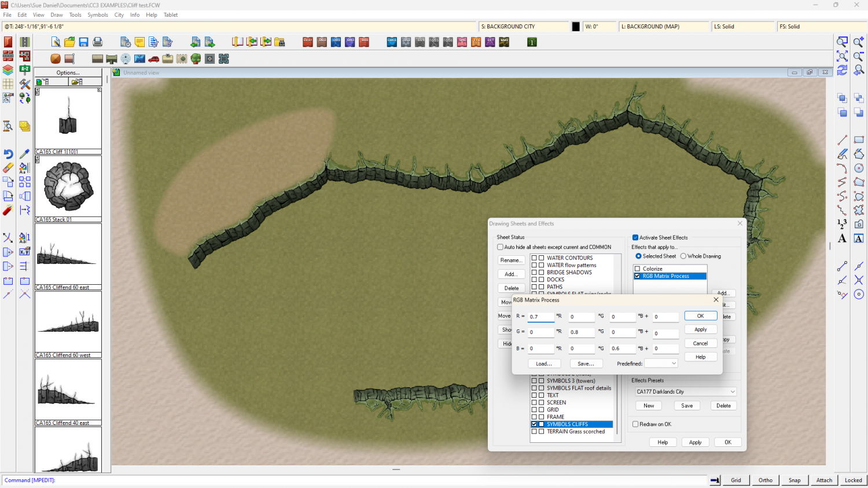Open the File menu
This screenshot has height=488, width=868.
pos(7,15)
